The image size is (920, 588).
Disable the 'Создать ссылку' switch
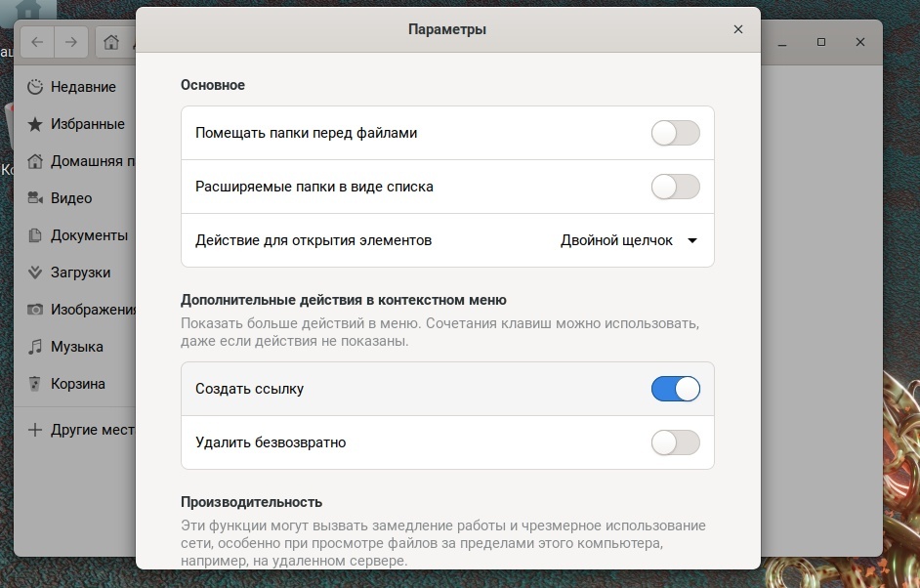tap(676, 389)
